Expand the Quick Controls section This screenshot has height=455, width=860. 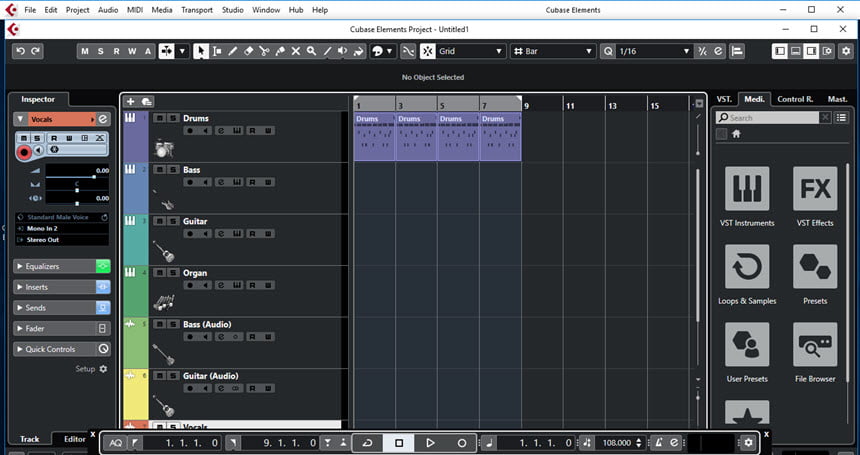pos(54,349)
